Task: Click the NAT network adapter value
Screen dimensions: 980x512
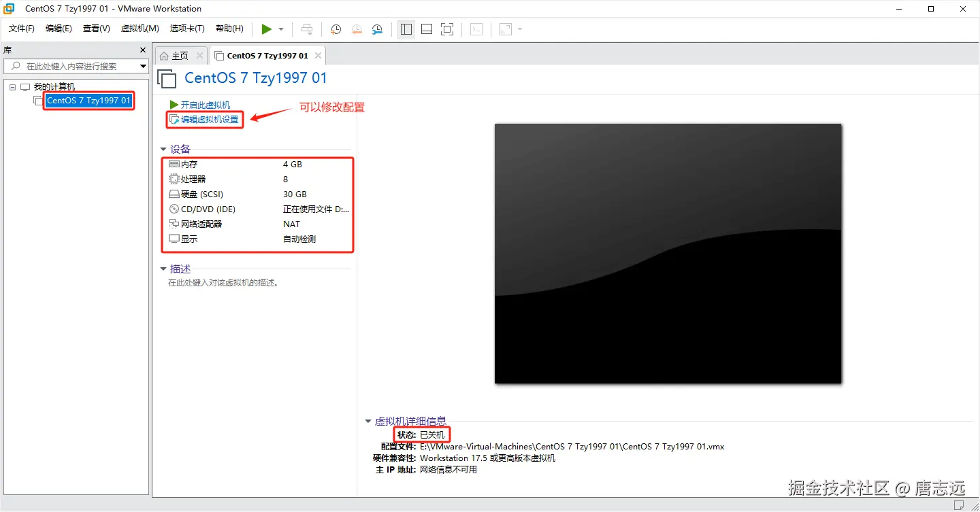Action: tap(291, 224)
